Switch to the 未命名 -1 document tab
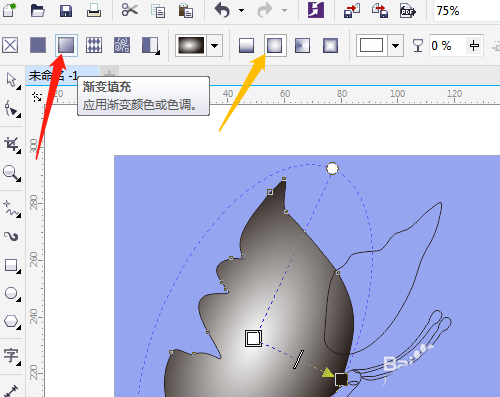Image resolution: width=500 pixels, height=397 pixels. click(53, 76)
